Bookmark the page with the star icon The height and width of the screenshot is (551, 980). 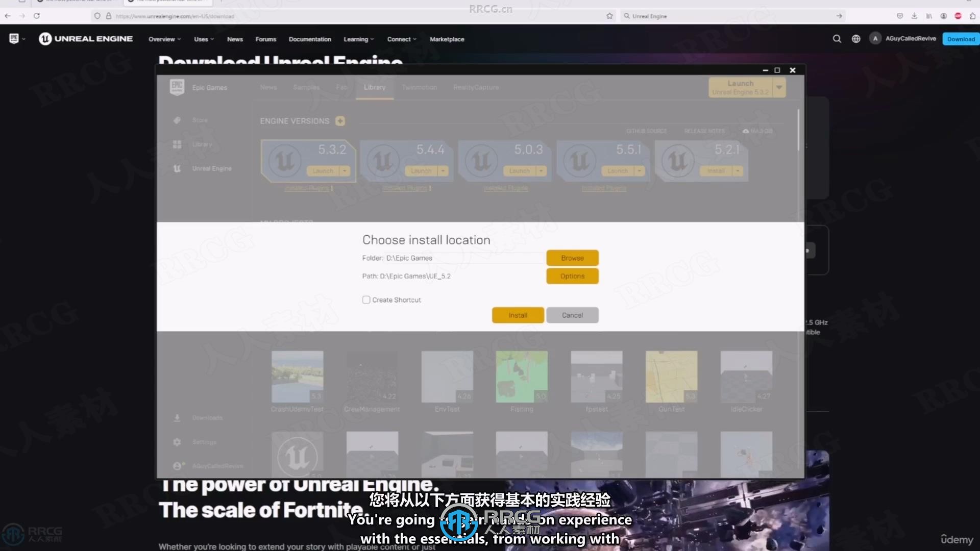tap(609, 16)
